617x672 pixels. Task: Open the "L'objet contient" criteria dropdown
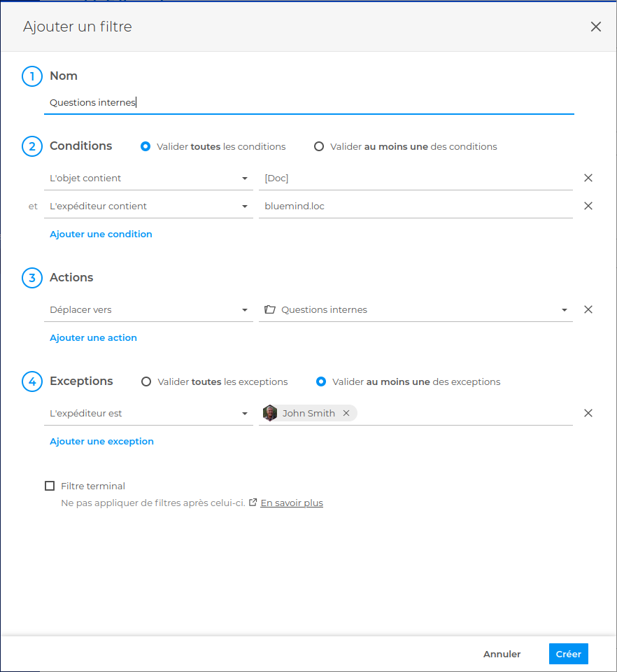click(148, 178)
